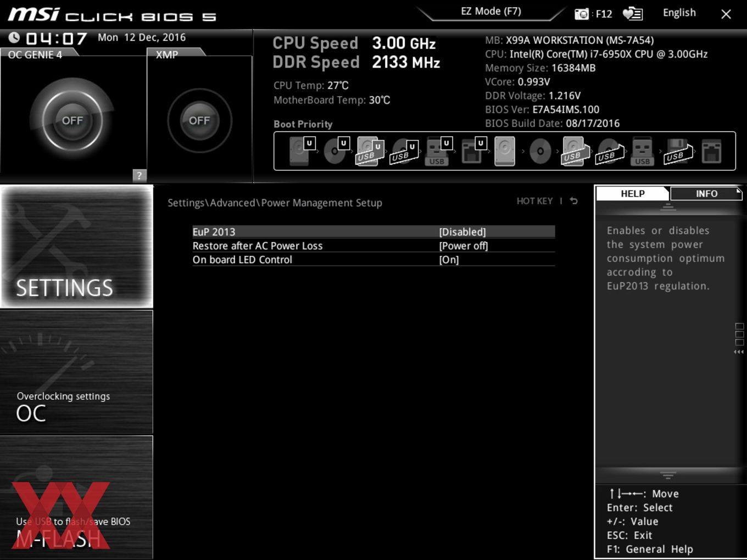Select the legacy network boot icon
This screenshot has width=747, height=560.
click(711, 151)
